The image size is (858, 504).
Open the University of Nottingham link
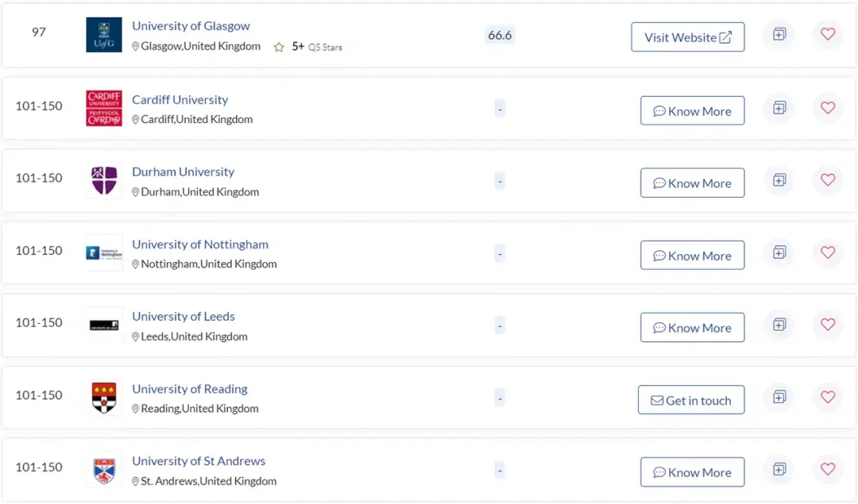(200, 244)
